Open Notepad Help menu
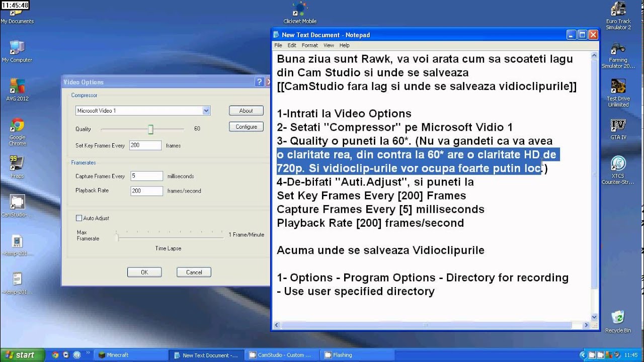 coord(344,45)
